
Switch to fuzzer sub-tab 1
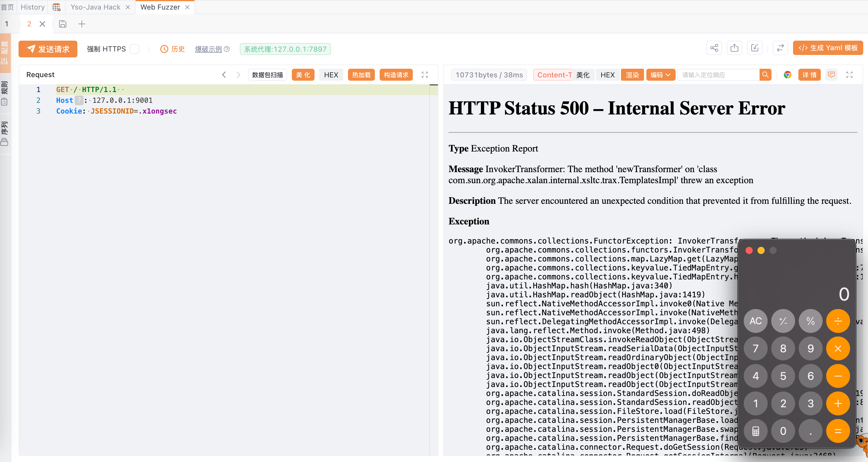[6, 24]
